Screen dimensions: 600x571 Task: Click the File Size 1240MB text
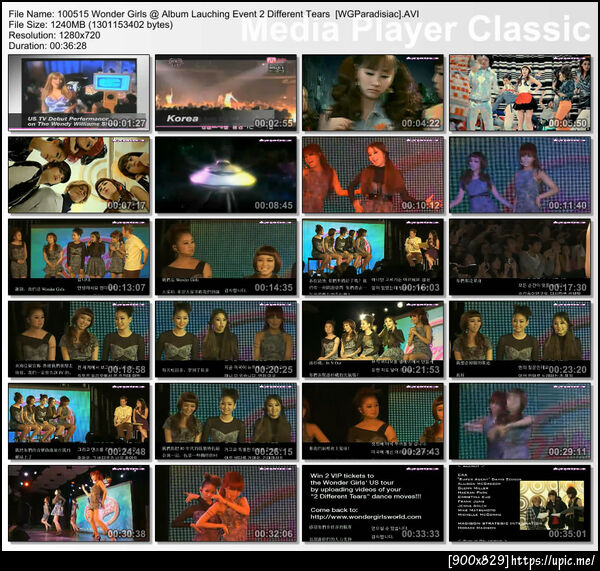[91, 25]
